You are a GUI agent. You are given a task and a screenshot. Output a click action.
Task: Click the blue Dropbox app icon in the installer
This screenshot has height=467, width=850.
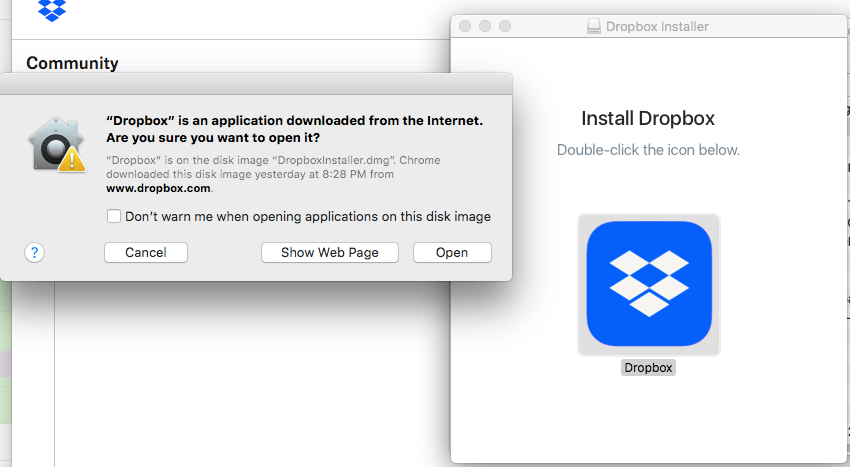[648, 284]
